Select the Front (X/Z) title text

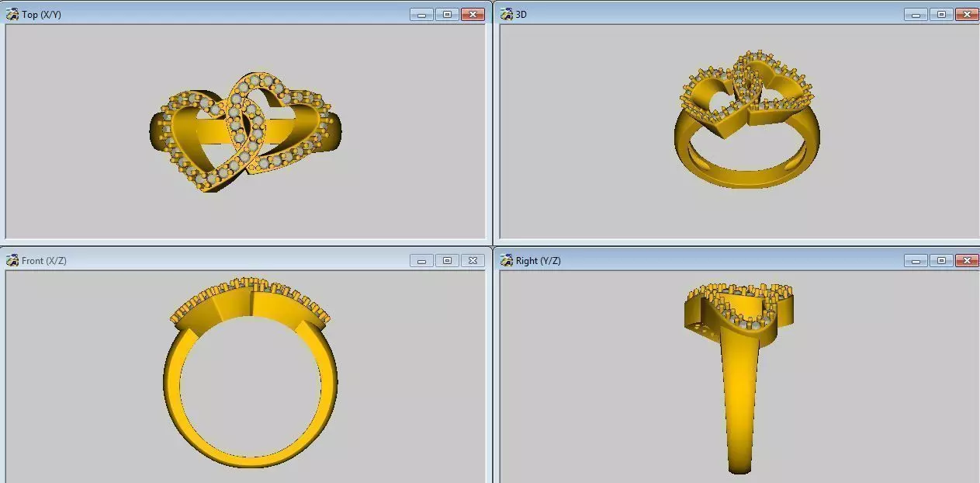[44, 261]
